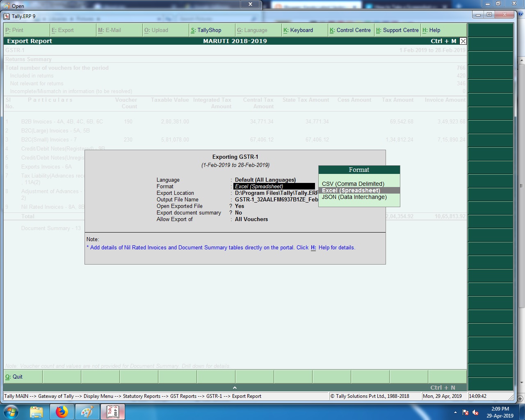Click the Language value Default (All Languages)
The image size is (525, 420).
265,180
